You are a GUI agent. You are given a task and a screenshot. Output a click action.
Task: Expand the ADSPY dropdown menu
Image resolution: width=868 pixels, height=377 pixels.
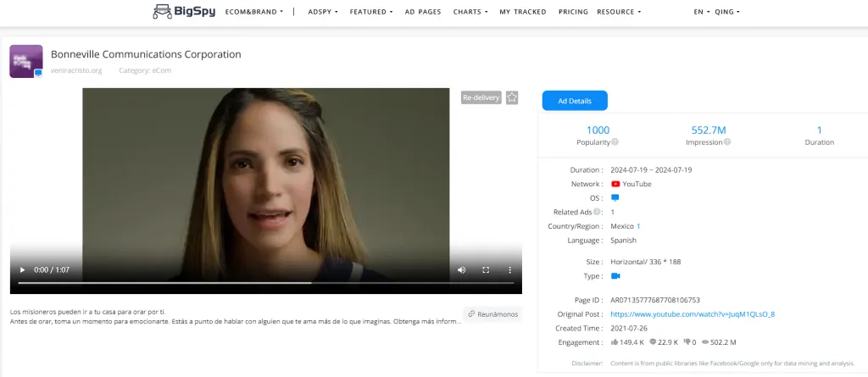[x=323, y=12]
